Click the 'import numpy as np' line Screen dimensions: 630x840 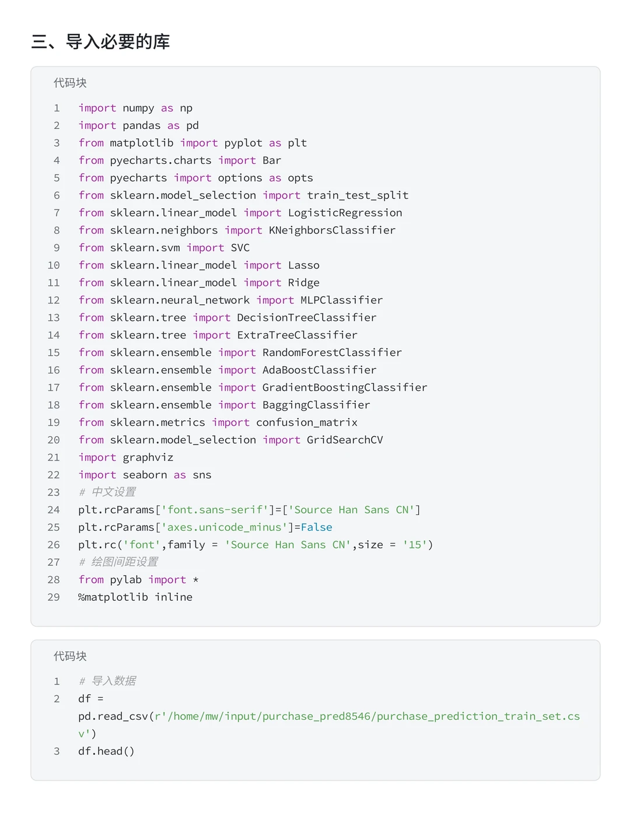coord(135,108)
